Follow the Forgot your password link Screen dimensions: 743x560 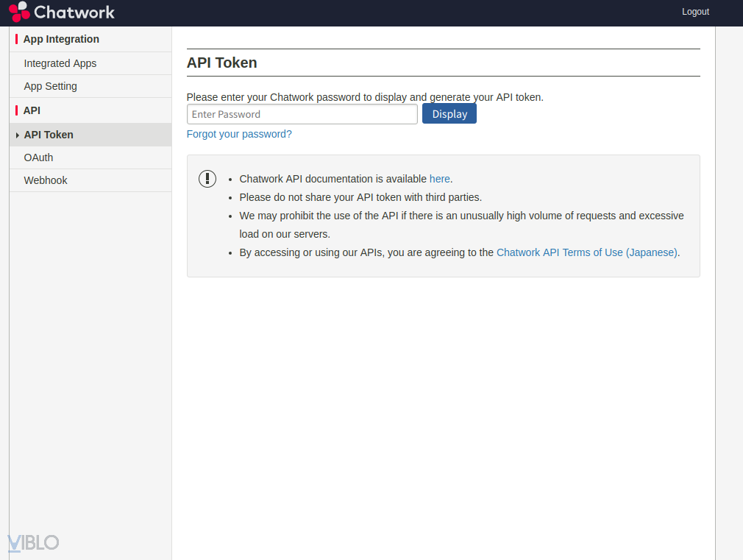[x=239, y=134]
